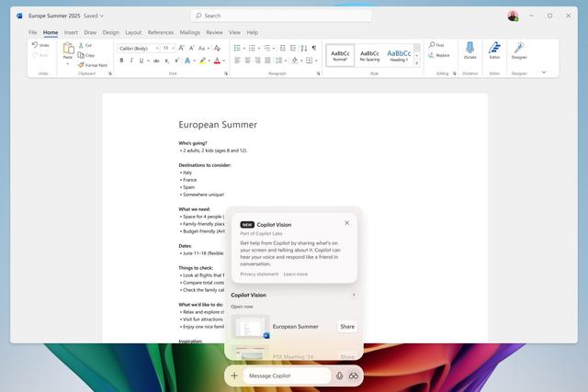Click the Dictate microphone icon in ribbon
The image size is (588, 392).
coord(469,49)
